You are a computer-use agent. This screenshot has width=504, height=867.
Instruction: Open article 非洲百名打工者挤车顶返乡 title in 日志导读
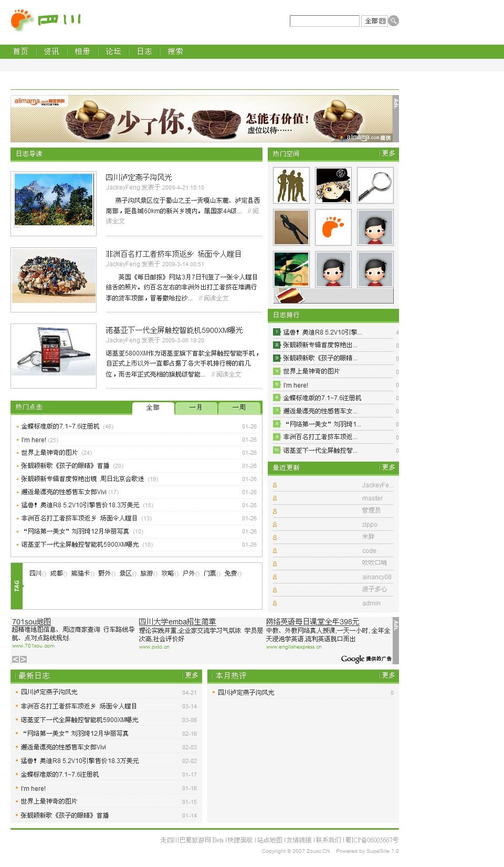pyautogui.click(x=174, y=254)
